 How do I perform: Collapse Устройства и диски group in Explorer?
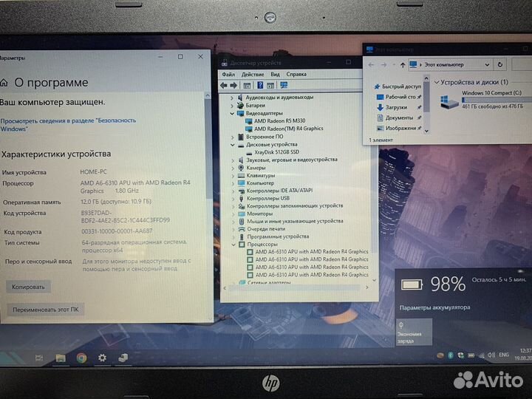(437, 82)
